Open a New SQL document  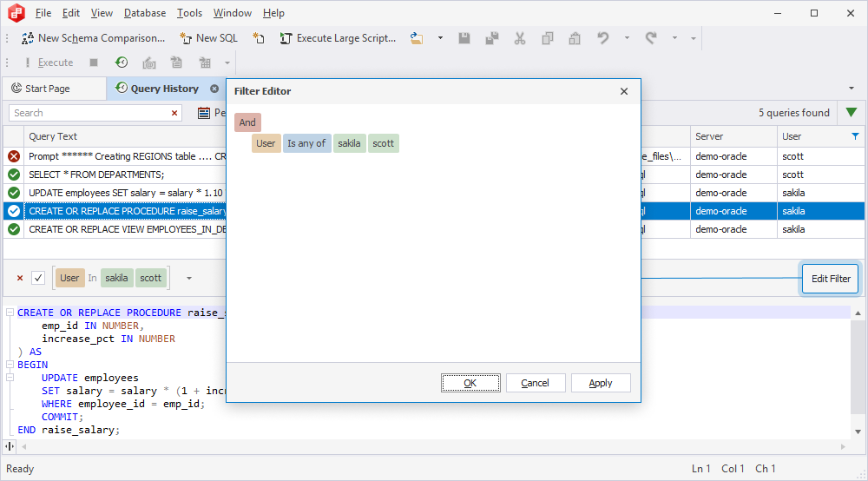tap(208, 38)
